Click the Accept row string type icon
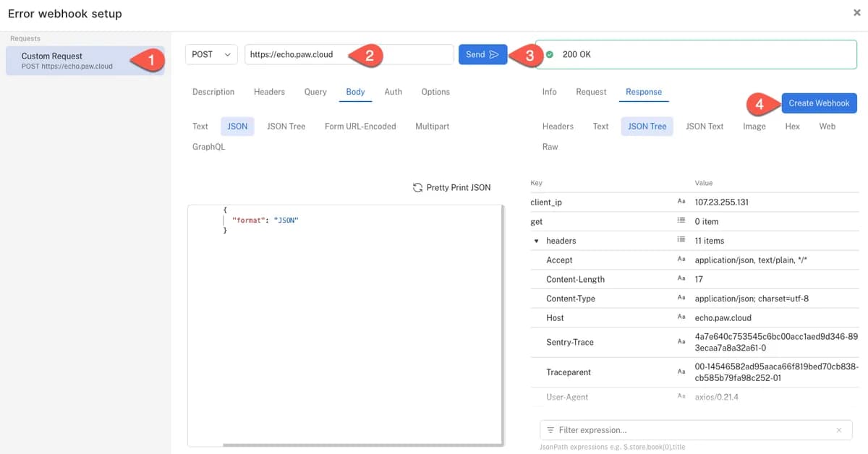The image size is (868, 454). click(681, 260)
